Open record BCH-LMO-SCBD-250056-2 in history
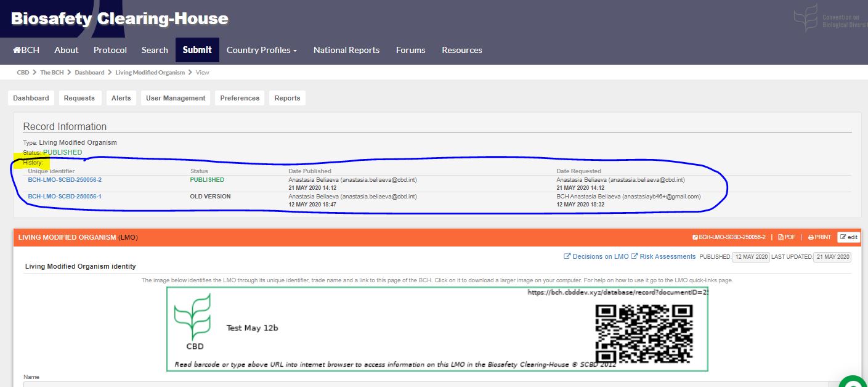 click(65, 180)
